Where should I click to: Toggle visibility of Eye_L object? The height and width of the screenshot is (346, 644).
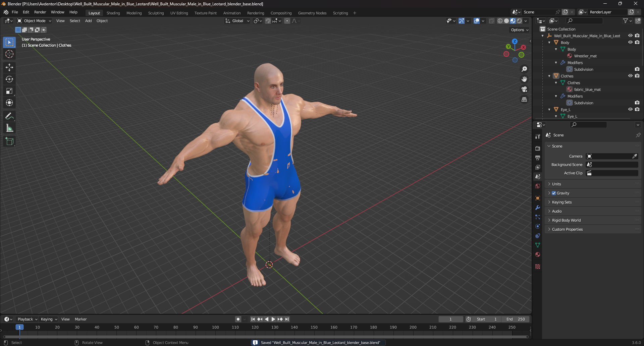point(630,110)
